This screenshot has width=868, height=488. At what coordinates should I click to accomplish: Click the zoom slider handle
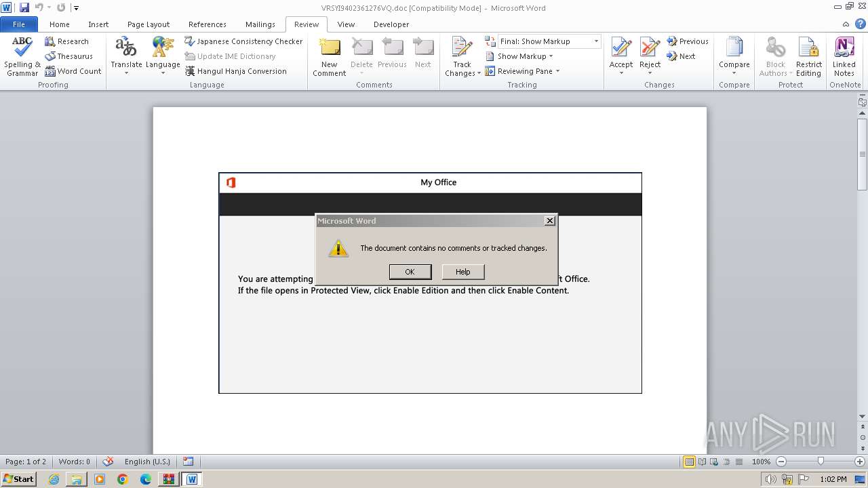click(x=821, y=462)
